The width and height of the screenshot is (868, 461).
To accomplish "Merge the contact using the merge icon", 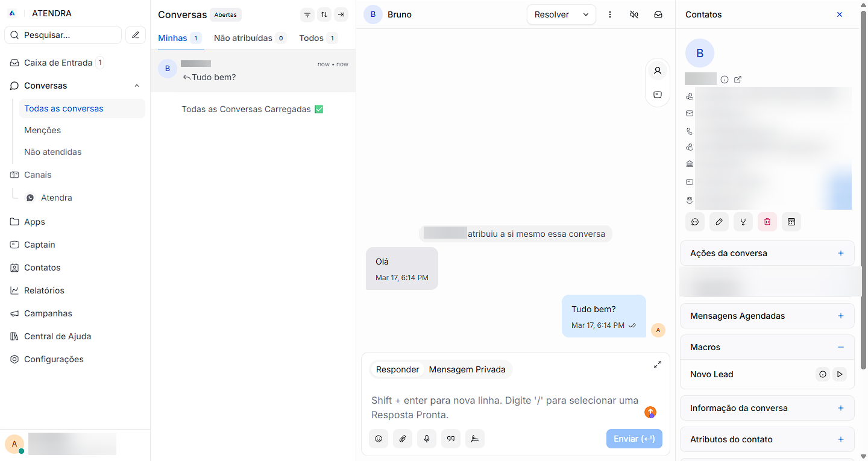I will (743, 222).
